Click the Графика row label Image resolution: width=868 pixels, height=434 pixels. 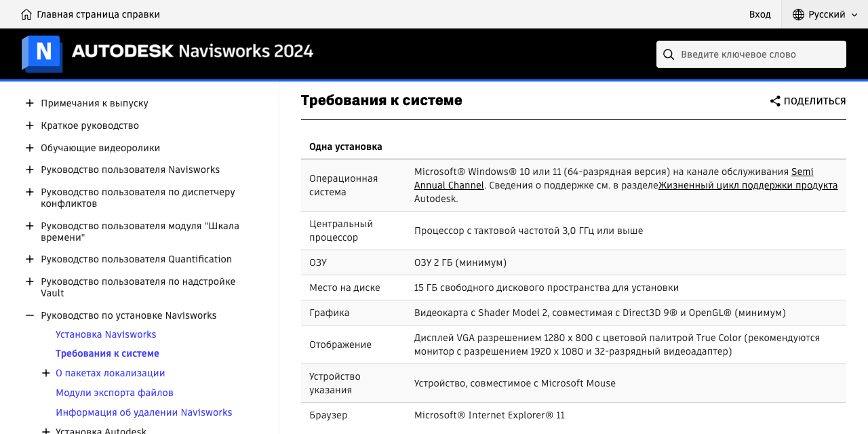pos(330,313)
